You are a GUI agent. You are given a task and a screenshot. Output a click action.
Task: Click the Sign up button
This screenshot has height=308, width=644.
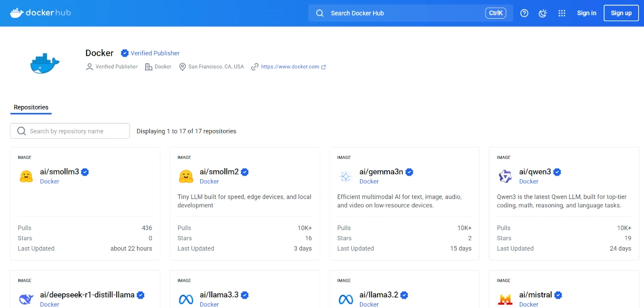tap(621, 13)
